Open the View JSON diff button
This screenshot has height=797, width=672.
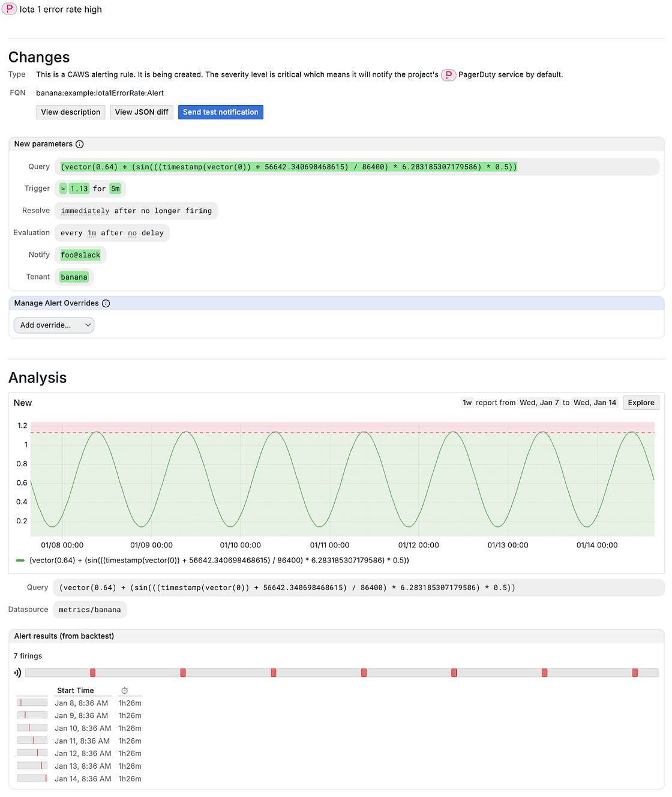(142, 112)
